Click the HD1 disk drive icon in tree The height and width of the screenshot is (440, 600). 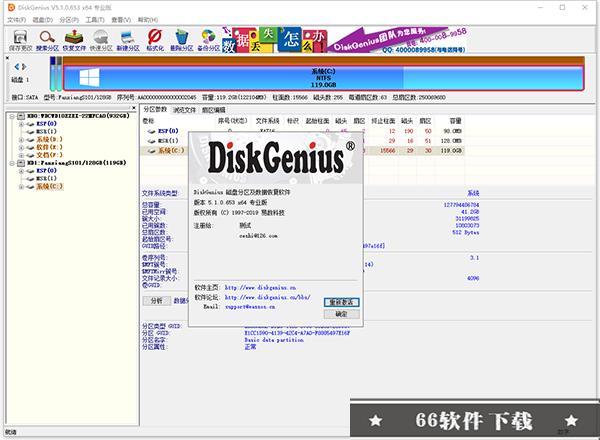[21, 163]
